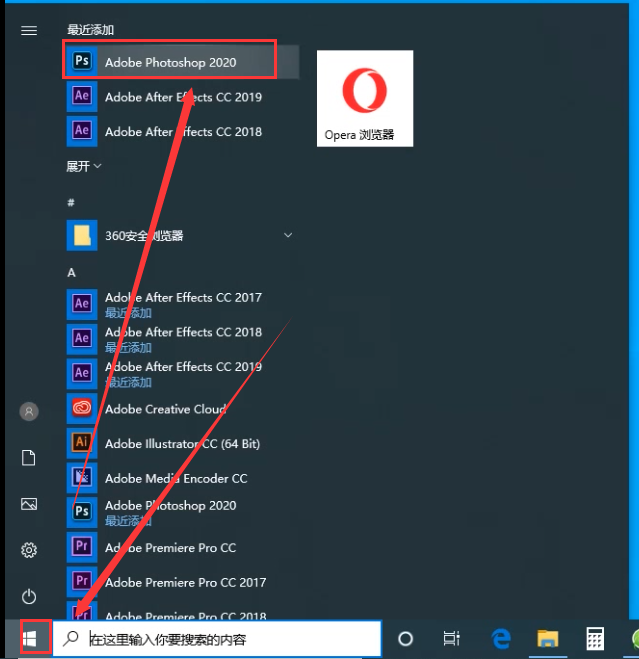
Task: Open the Pictures icon in Start sidebar
Action: 29,504
